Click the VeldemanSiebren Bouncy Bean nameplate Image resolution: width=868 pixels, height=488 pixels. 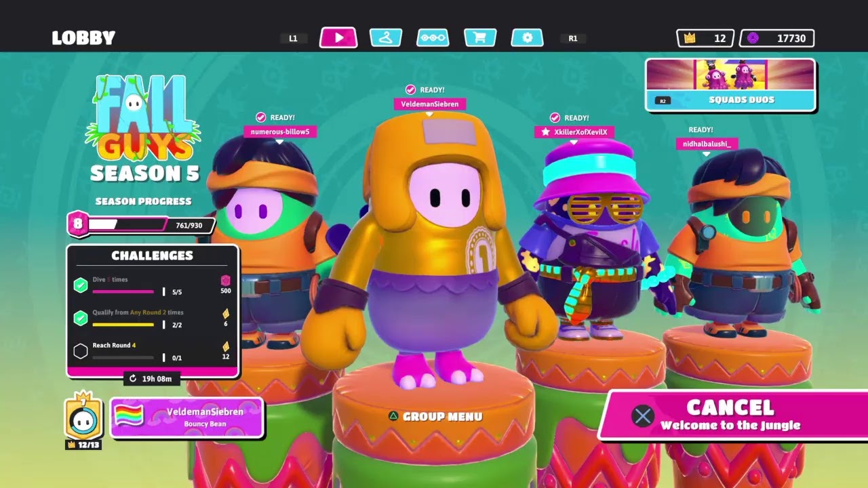pyautogui.click(x=186, y=417)
